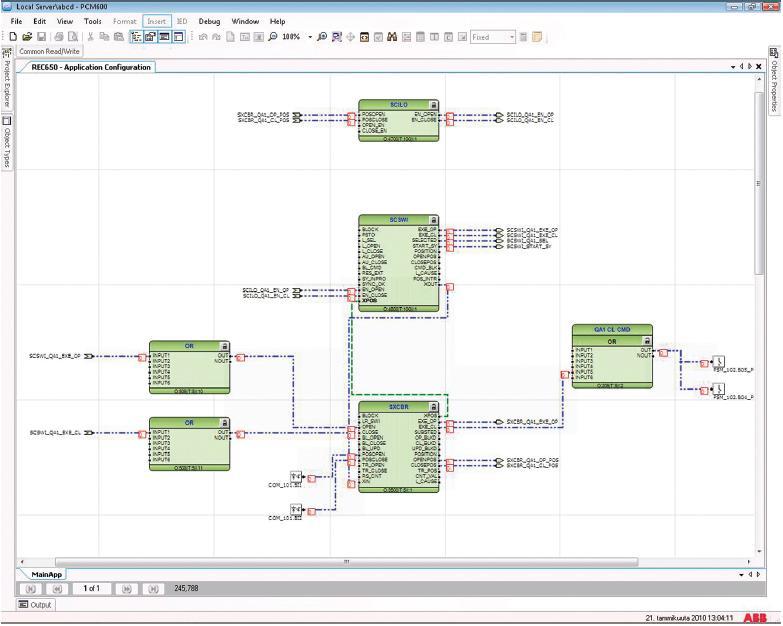Expand the Project Explorer side panel

point(6,78)
